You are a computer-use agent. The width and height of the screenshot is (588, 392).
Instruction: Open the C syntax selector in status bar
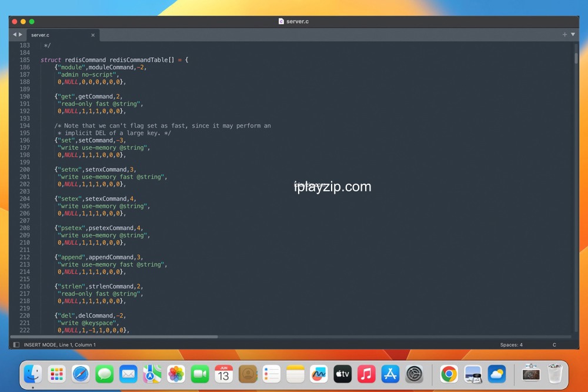click(x=554, y=345)
